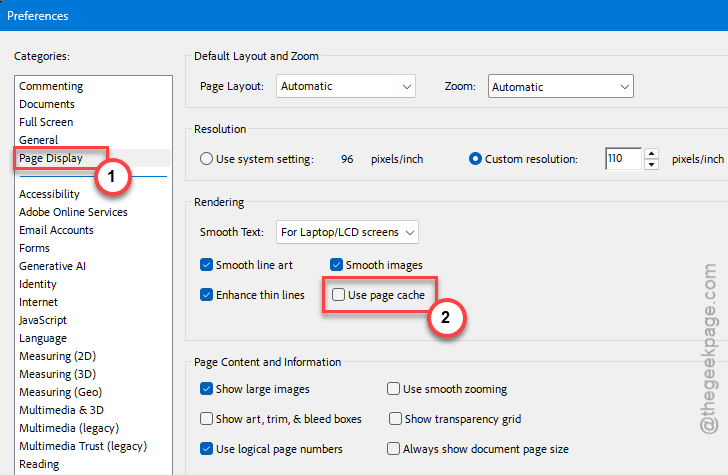
Task: Uncheck Smooth line art
Action: pyautogui.click(x=207, y=265)
